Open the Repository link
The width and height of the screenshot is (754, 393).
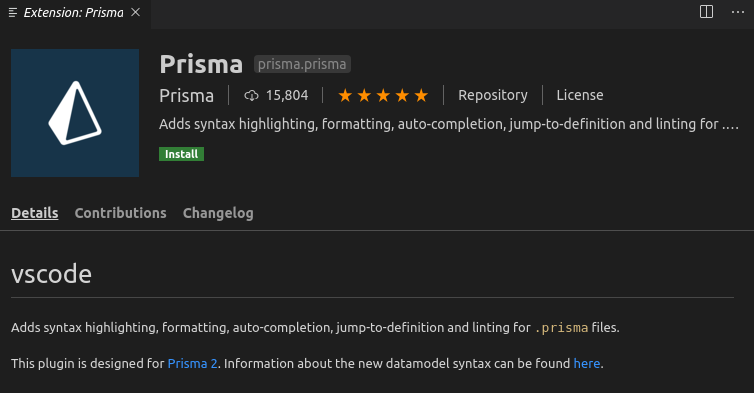tap(492, 95)
